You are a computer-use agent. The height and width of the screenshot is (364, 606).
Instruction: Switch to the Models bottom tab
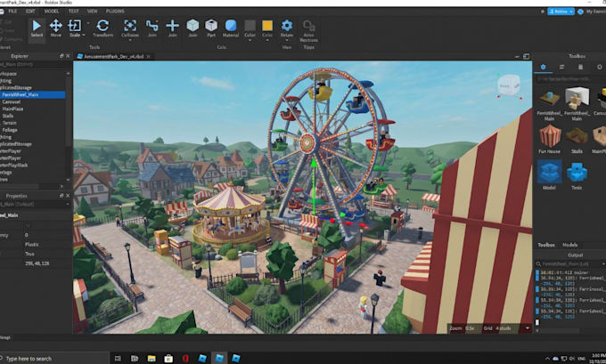point(569,245)
